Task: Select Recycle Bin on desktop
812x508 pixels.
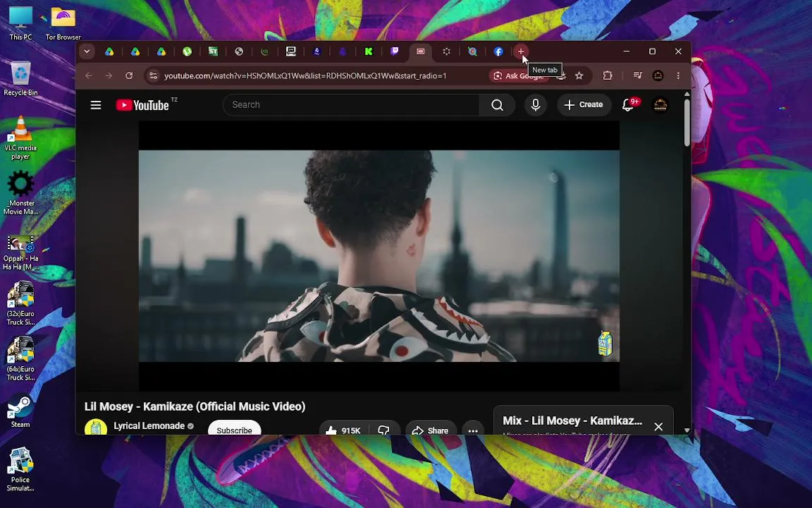Action: pyautogui.click(x=20, y=78)
